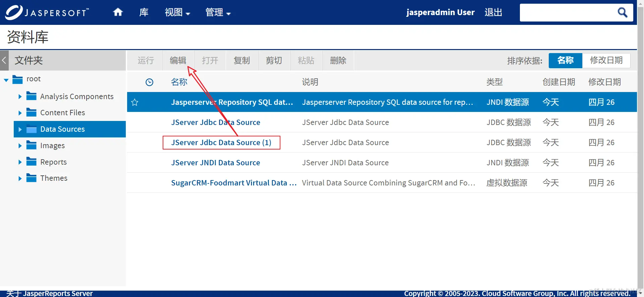
Task: Sort by 修改日期
Action: pyautogui.click(x=606, y=60)
